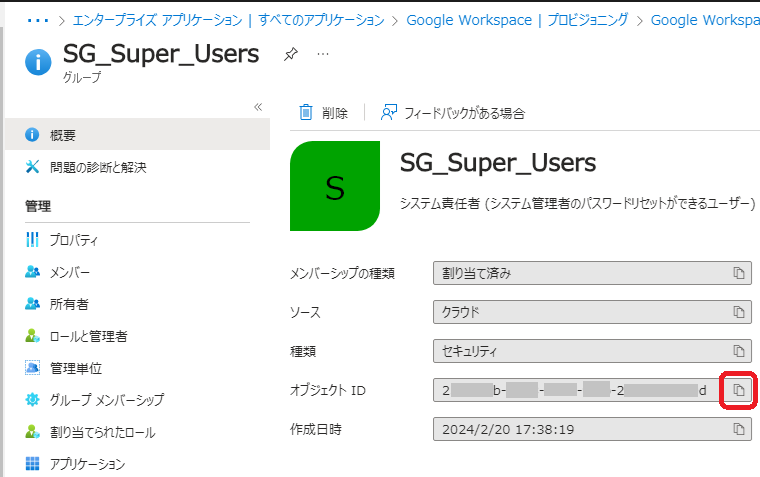Viewport: 760px width, 477px height.
Task: Click the ロールと管理者 icon
Action: click(x=32, y=336)
